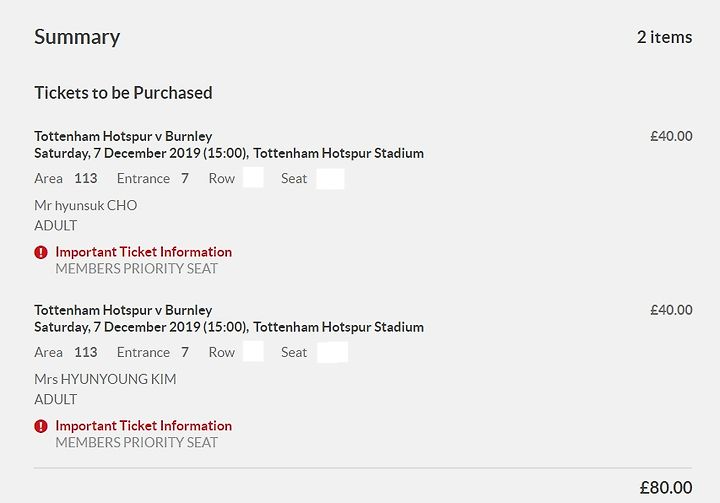Open second Important Ticket Information link

[143, 426]
